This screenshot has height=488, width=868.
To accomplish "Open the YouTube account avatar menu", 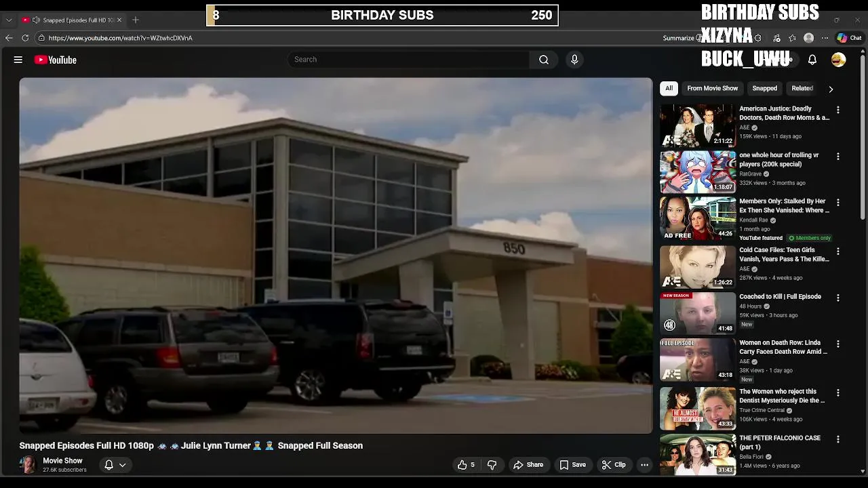I will coord(839,60).
